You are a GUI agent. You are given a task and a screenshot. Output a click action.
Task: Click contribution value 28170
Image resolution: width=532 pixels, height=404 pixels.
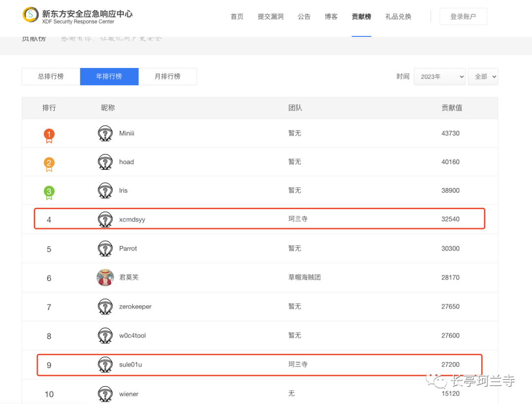pos(450,277)
